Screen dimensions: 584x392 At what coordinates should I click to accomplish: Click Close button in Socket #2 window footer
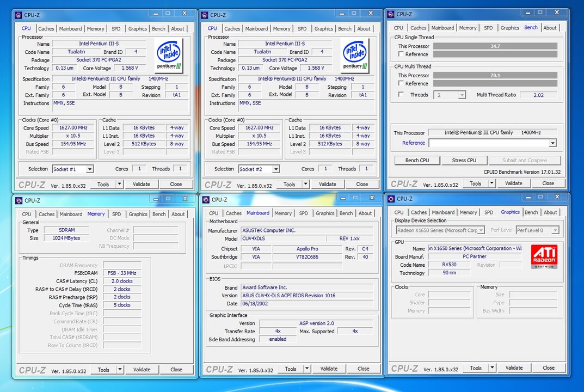362,184
